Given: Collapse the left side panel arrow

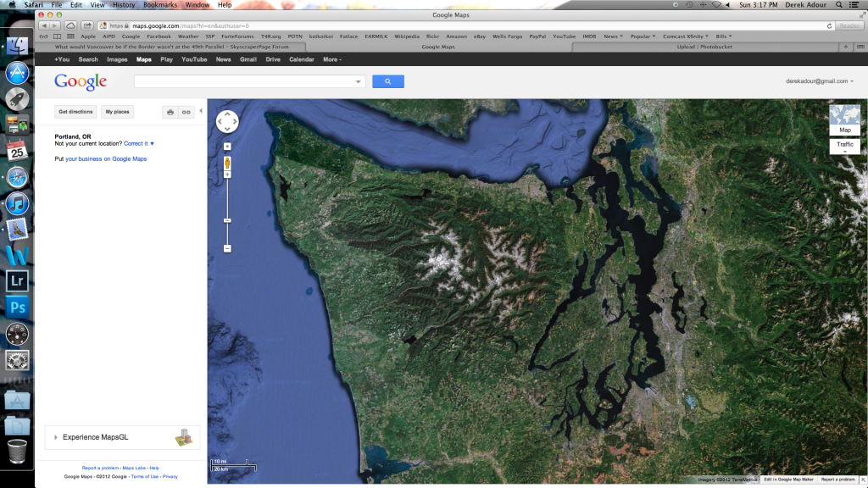Looking at the screenshot, I should click(x=200, y=111).
